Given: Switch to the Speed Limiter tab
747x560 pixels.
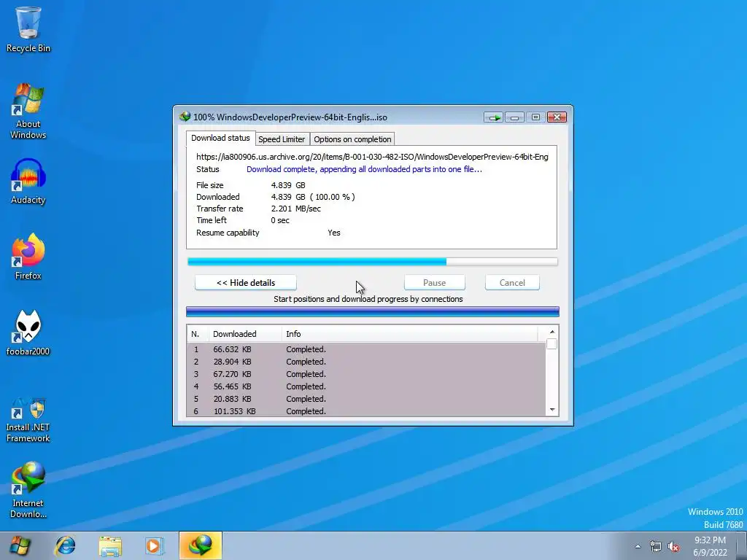Looking at the screenshot, I should (x=282, y=139).
